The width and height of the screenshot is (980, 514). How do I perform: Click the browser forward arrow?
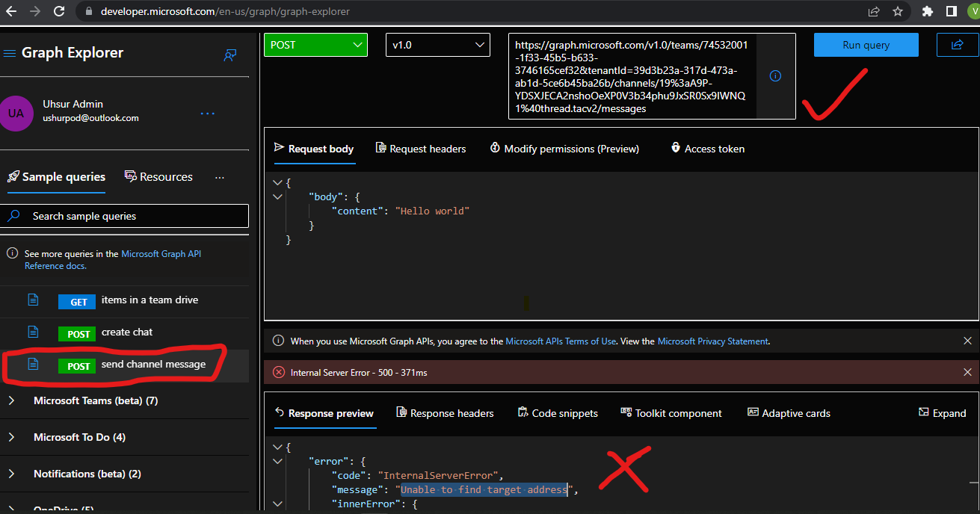click(34, 11)
